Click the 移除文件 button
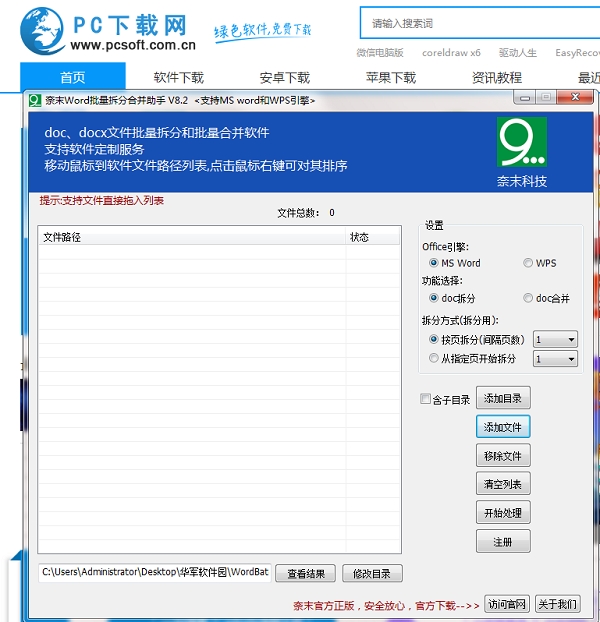The width and height of the screenshot is (600, 622). click(503, 455)
